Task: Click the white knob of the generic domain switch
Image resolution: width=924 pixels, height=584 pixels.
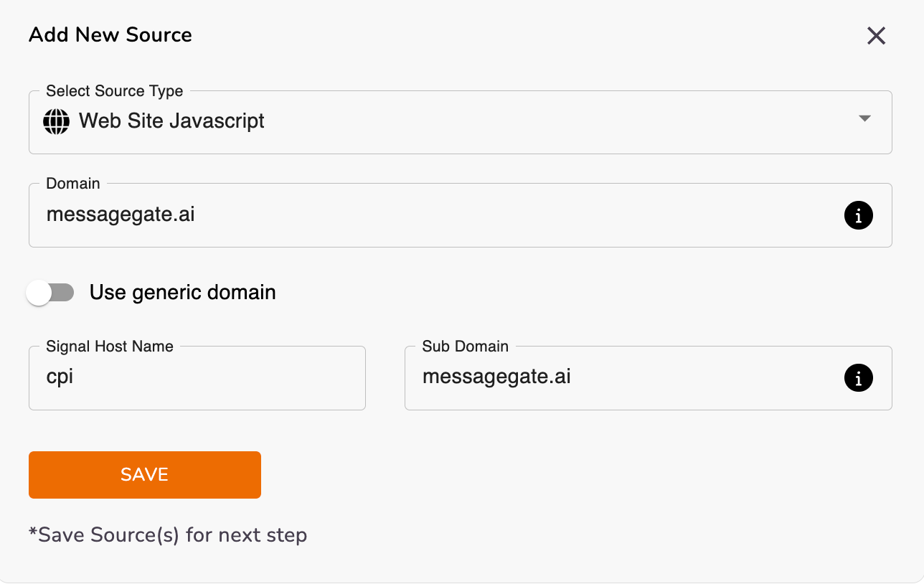Action: [x=39, y=293]
